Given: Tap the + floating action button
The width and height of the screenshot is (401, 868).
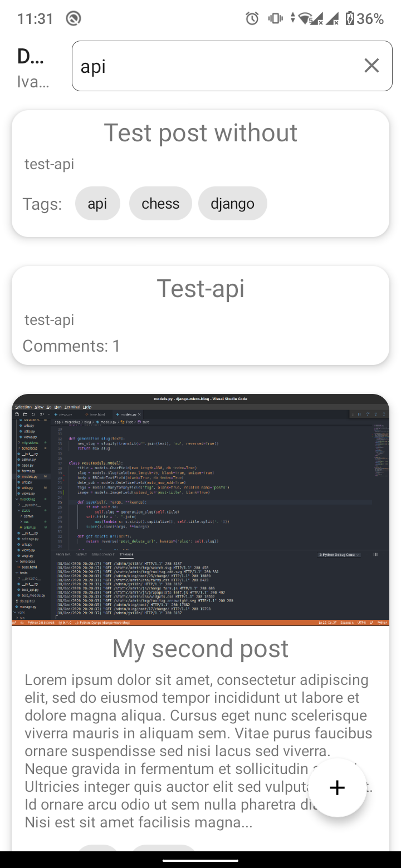Looking at the screenshot, I should 337,787.
